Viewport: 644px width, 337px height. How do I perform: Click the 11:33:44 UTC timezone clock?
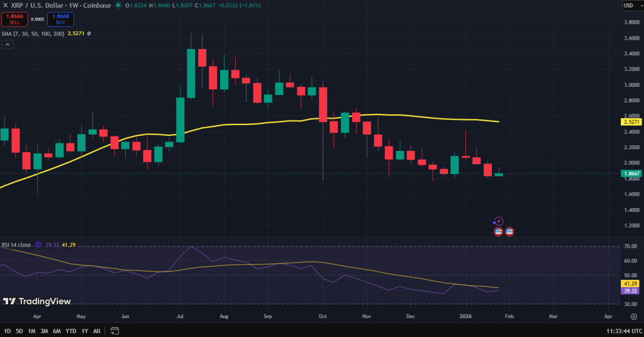click(625, 331)
